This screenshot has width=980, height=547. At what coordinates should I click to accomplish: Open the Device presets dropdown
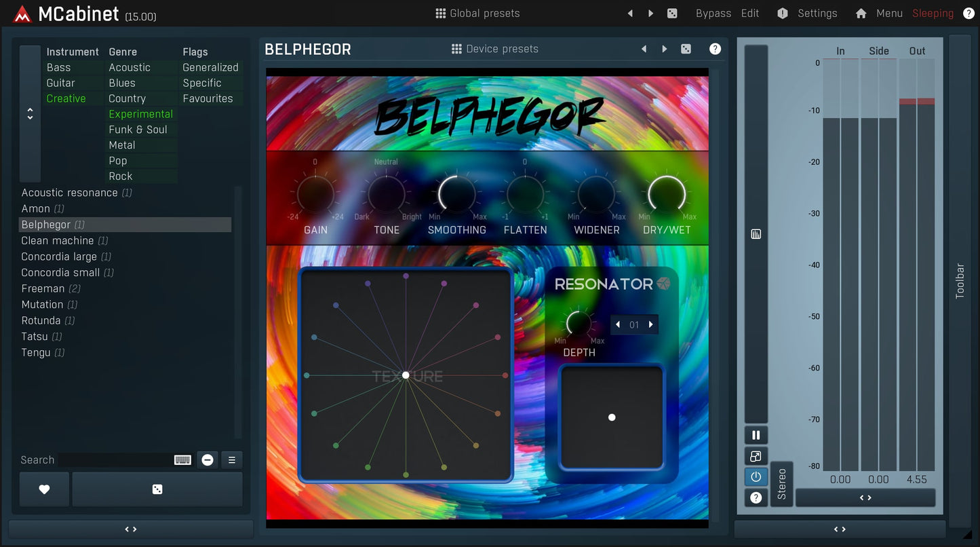pyautogui.click(x=495, y=49)
